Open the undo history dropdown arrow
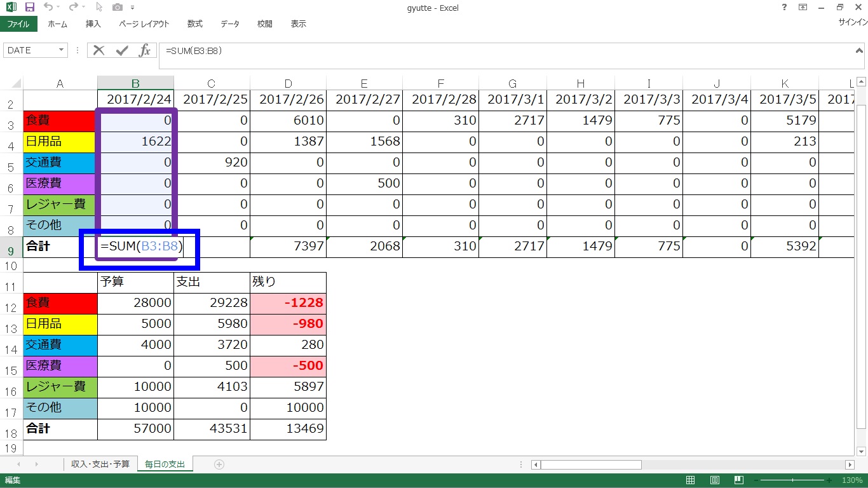Image resolution: width=868 pixels, height=488 pixels. (x=58, y=8)
